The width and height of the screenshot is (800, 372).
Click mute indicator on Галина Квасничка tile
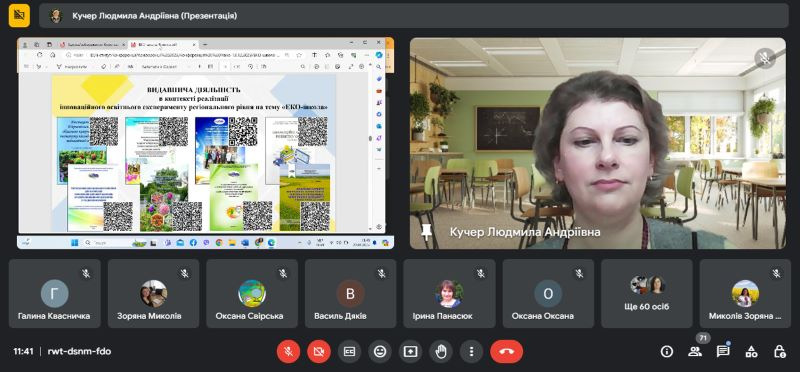pyautogui.click(x=86, y=274)
